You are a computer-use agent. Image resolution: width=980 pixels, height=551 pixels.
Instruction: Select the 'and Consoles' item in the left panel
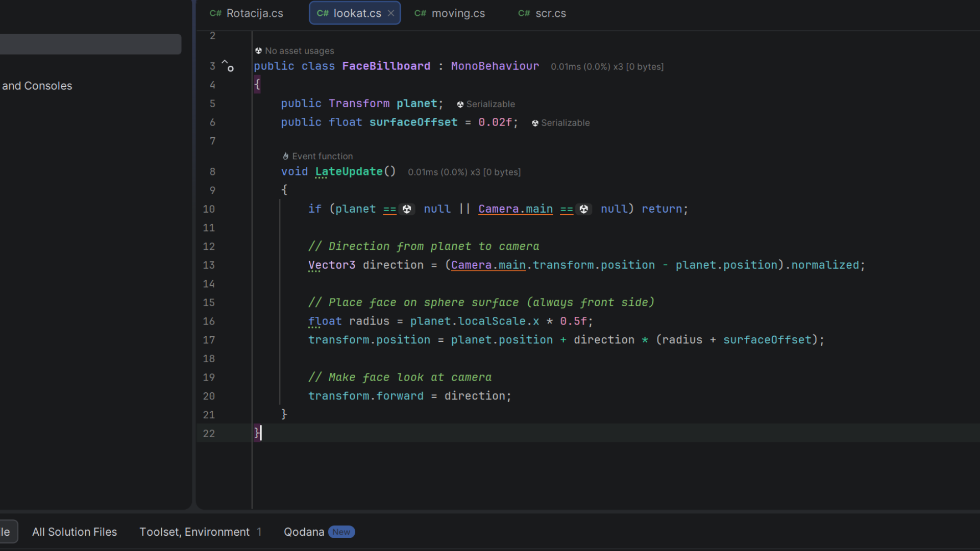tap(37, 86)
